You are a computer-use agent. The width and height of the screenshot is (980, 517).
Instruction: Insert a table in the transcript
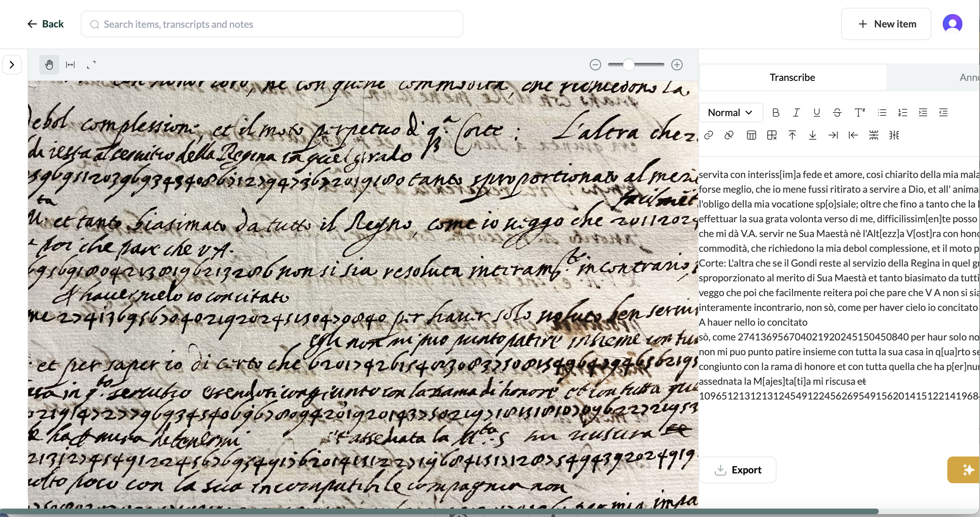click(x=752, y=135)
